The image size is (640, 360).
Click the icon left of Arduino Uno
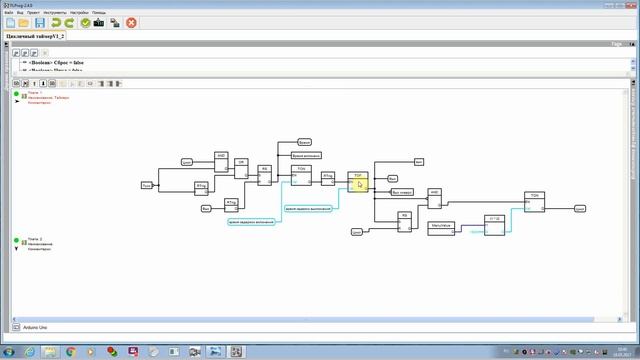click(16, 327)
